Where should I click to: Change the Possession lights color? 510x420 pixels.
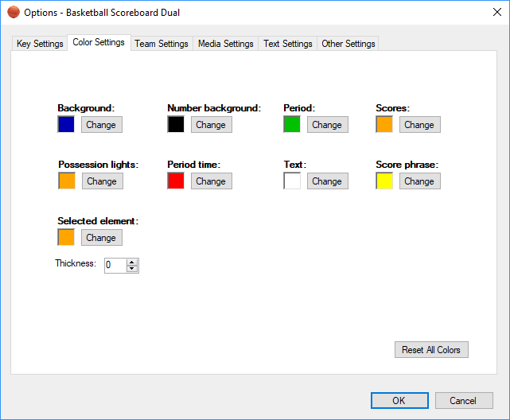click(102, 181)
